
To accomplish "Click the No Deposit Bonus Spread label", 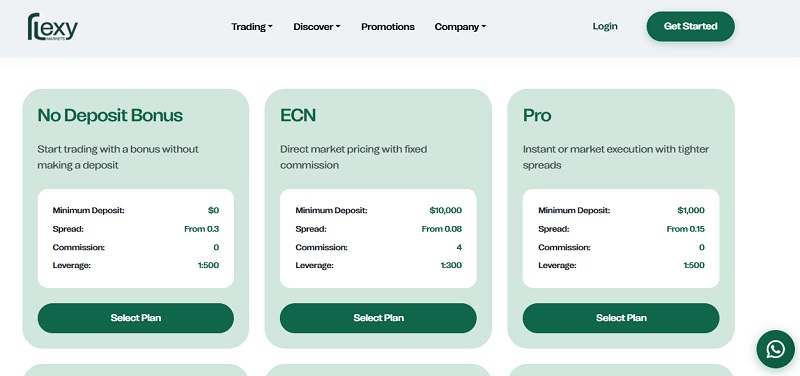I will [68, 229].
